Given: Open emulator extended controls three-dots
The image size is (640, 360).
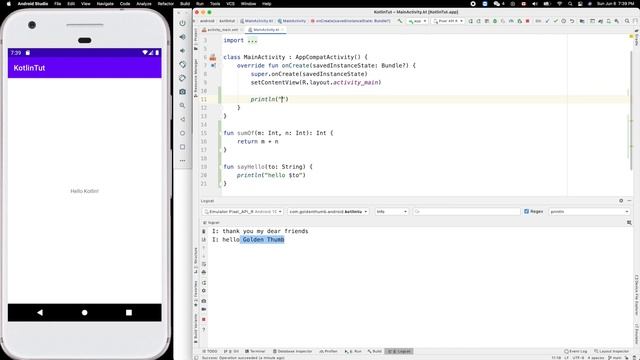Looking at the screenshot, I should [x=182, y=160].
